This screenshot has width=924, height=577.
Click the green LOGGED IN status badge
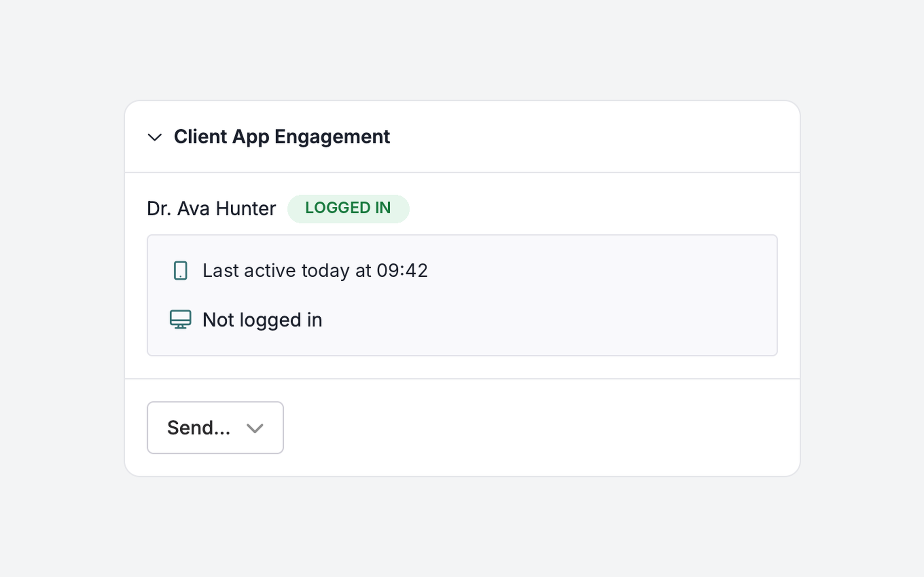348,209
